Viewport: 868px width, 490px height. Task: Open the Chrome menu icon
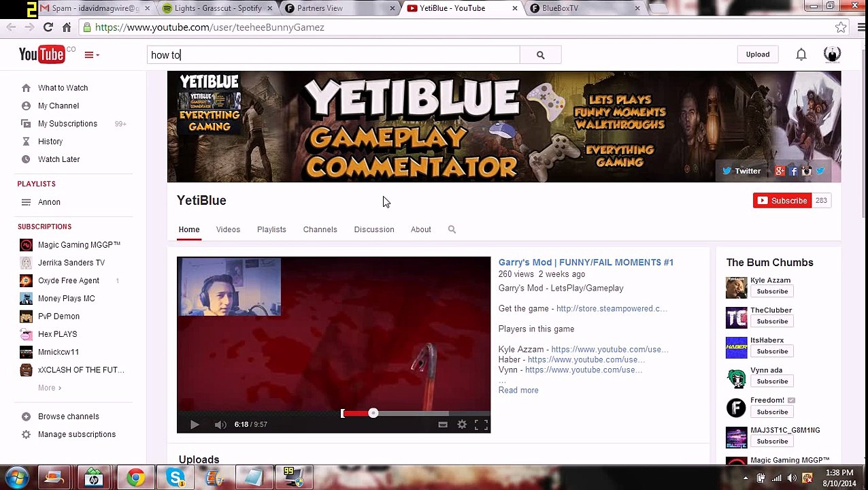coord(861,27)
